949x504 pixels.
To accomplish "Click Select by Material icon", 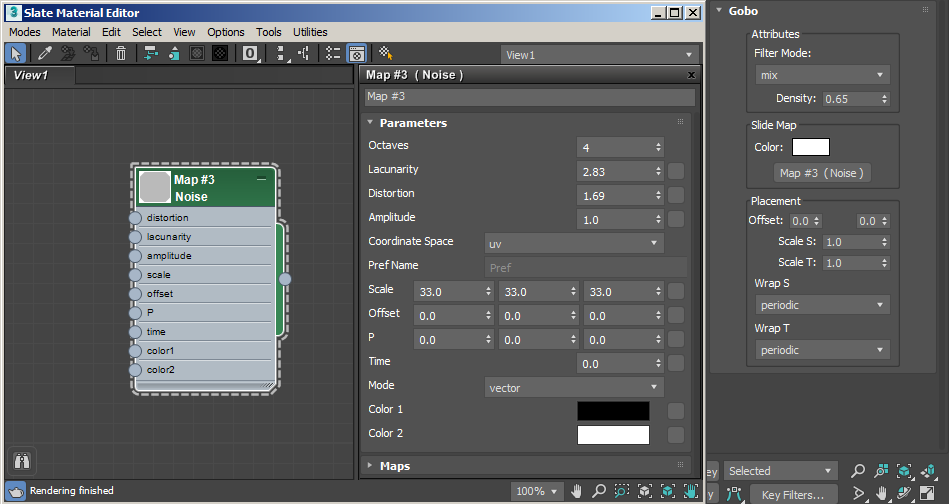I will 386,53.
